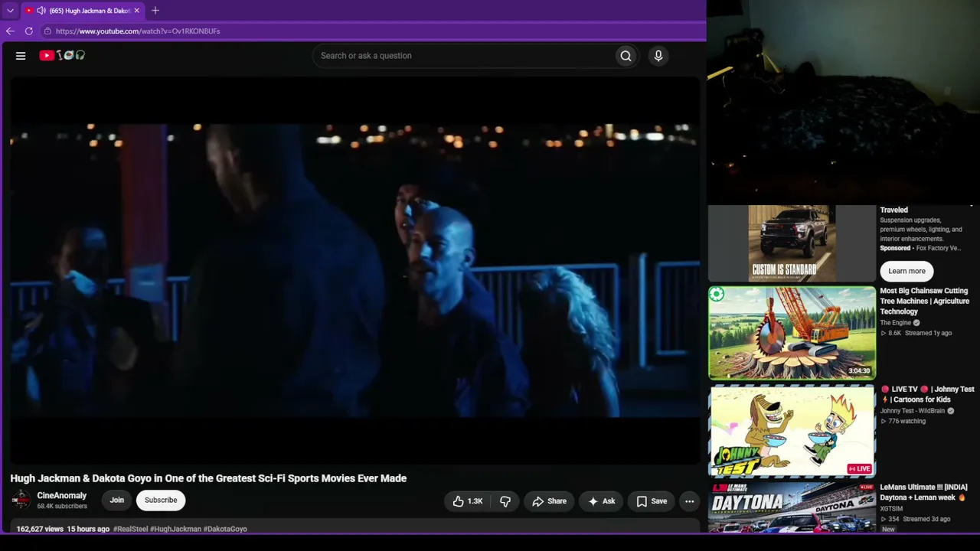The height and width of the screenshot is (551, 980).
Task: Open 'Most Big Chainsaw Cutting Tree Machines' title
Action: pos(925,301)
